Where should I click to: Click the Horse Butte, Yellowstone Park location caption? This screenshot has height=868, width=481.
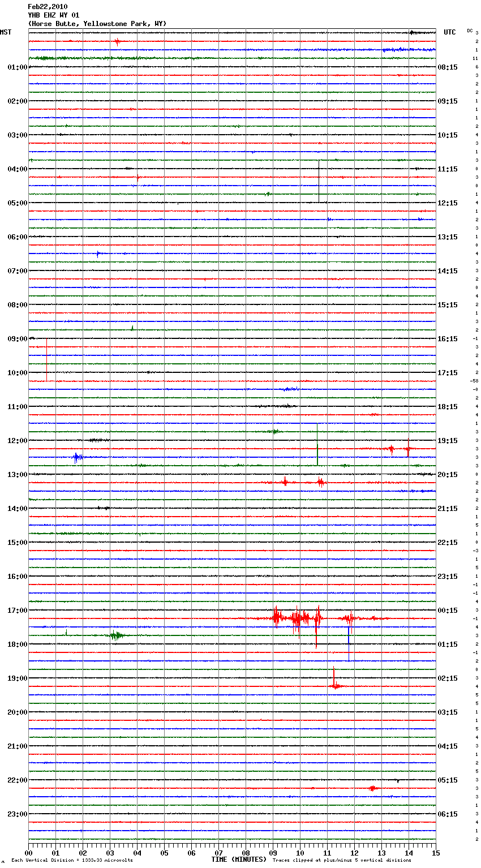click(x=97, y=24)
